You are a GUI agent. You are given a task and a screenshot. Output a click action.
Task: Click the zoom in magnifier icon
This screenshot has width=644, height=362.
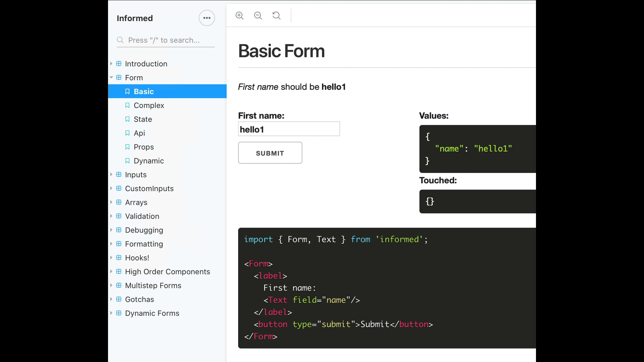[239, 15]
